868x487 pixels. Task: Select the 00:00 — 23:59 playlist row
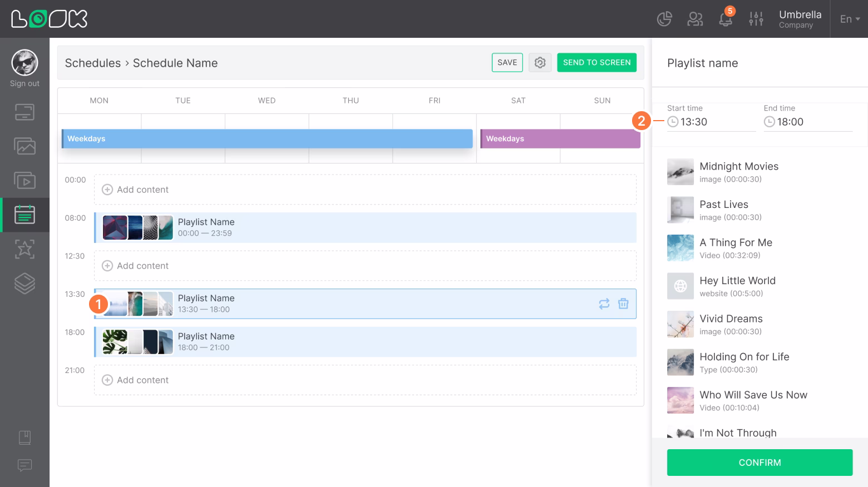pyautogui.click(x=365, y=228)
